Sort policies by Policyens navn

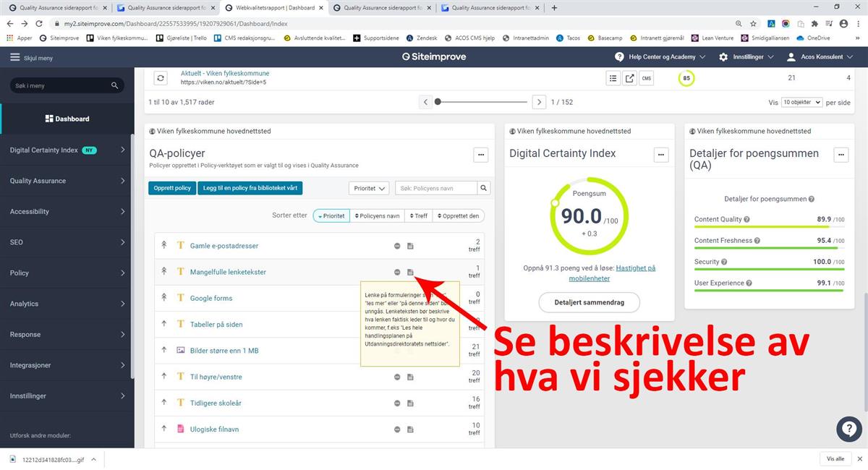coord(377,215)
